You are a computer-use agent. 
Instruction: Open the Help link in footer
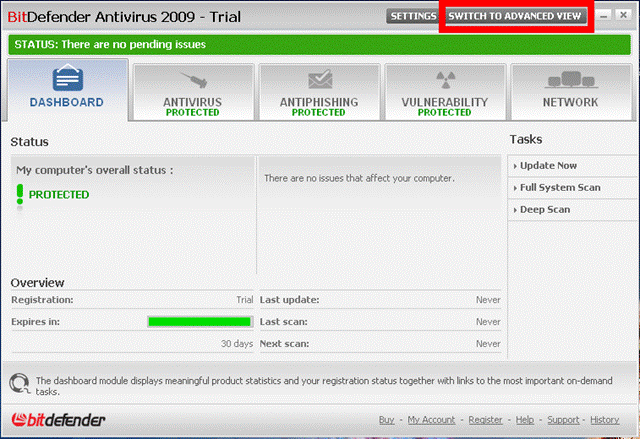[524, 420]
